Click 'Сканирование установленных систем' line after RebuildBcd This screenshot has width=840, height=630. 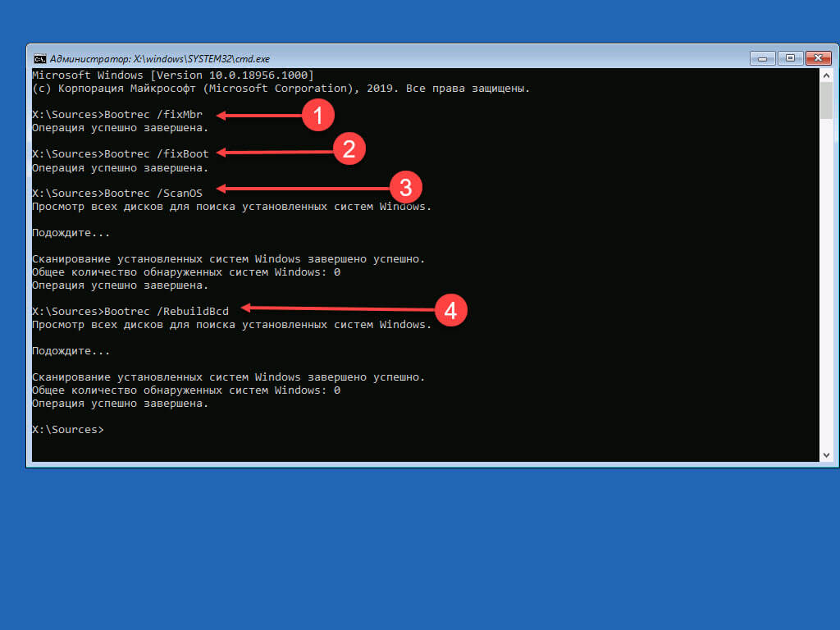(228, 377)
